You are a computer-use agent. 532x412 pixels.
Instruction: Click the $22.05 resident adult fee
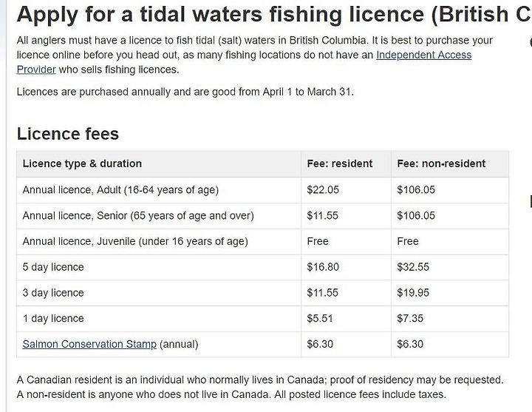[x=323, y=190]
